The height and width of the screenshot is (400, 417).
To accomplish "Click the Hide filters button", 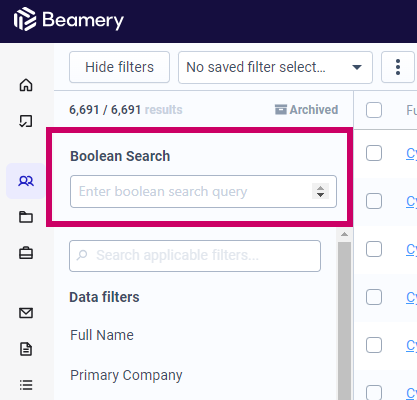I will 119,67.
